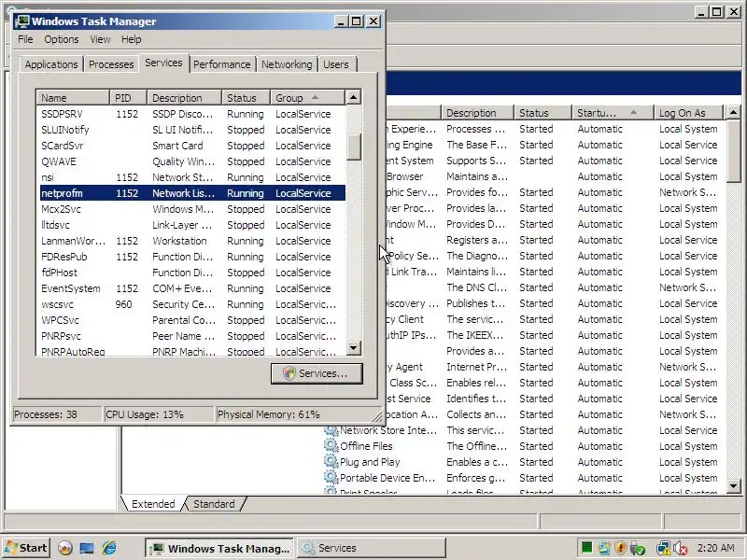Click the Portable Device Enumerator gear icon
This screenshot has height=560, width=747.
pos(331,477)
